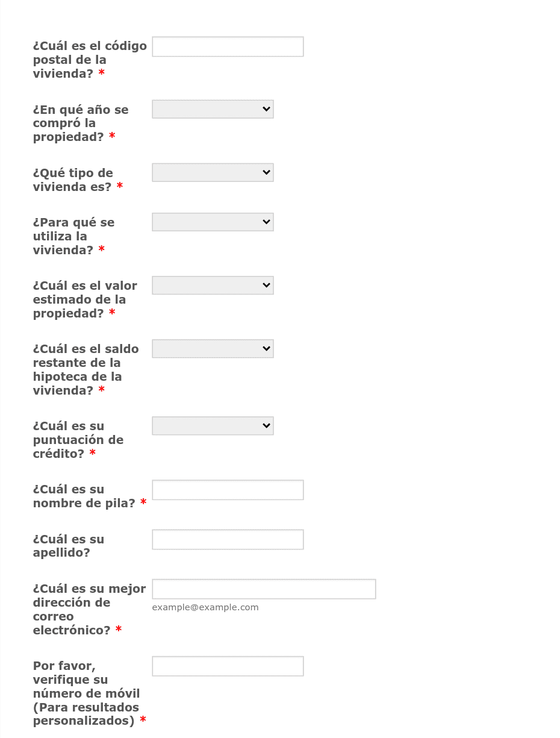
Task: Open the saldo restante de hipoteca dropdown
Action: coord(213,348)
